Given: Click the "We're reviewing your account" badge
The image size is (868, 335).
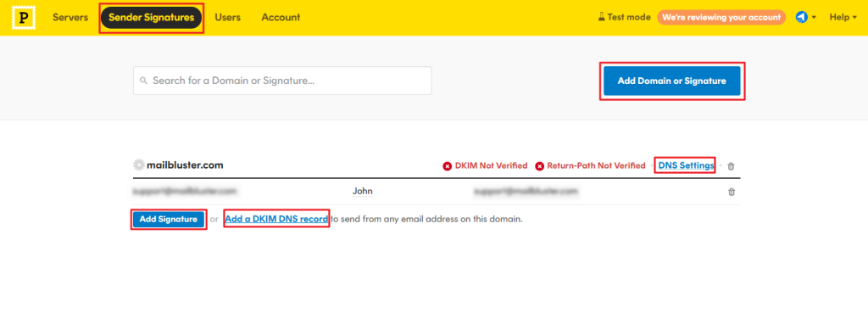Looking at the screenshot, I should point(721,17).
